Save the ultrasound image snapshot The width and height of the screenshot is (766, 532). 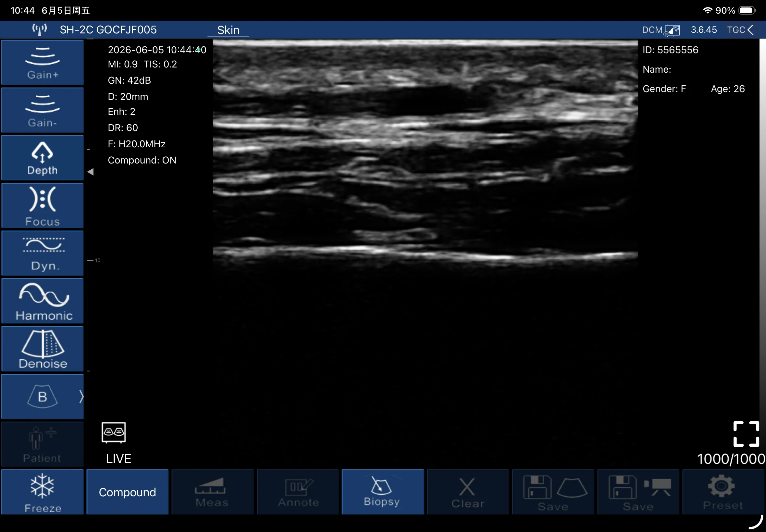[553, 492]
